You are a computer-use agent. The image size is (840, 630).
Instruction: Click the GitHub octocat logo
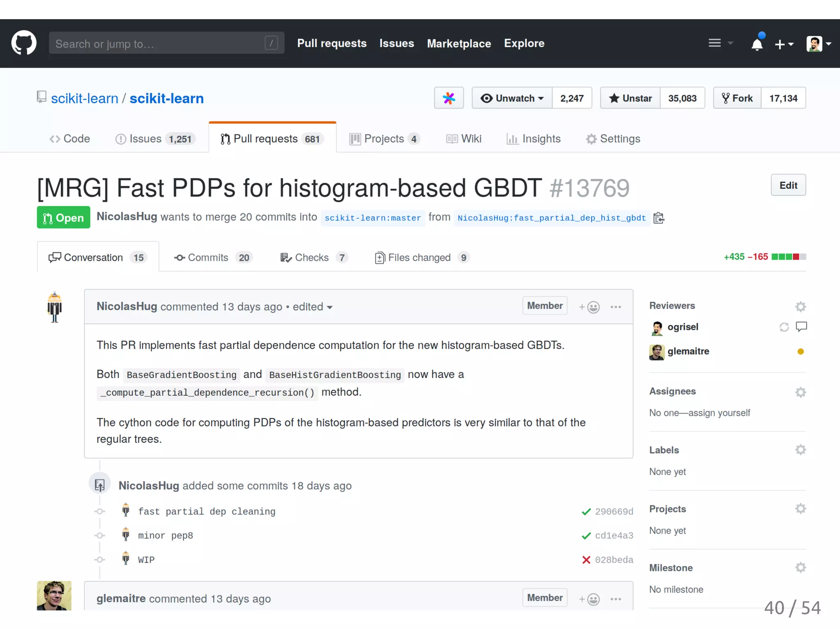(24, 43)
